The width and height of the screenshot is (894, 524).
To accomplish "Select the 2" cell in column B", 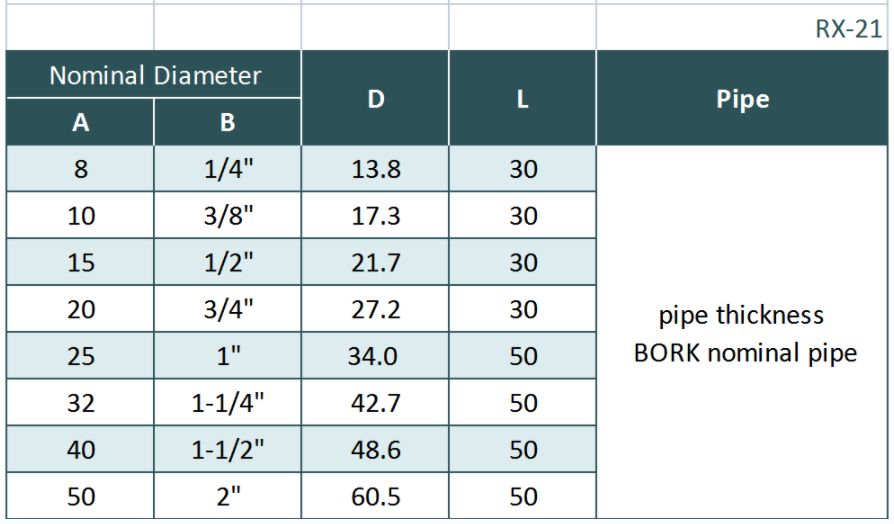I will pyautogui.click(x=228, y=497).
